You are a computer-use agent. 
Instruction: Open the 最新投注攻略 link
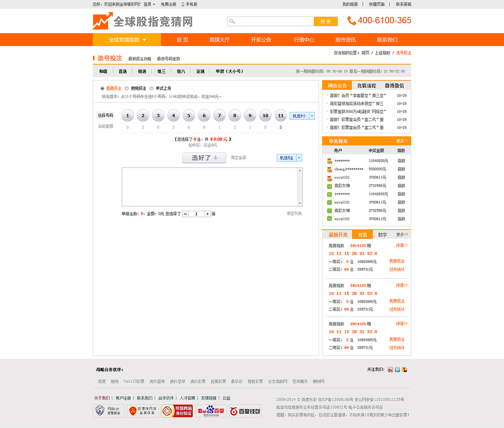pos(140,59)
